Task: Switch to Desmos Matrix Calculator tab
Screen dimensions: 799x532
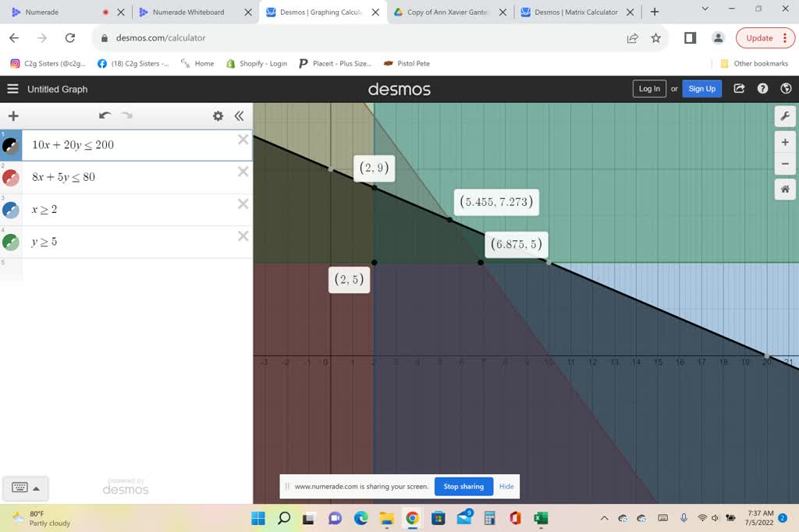Action: [576, 12]
